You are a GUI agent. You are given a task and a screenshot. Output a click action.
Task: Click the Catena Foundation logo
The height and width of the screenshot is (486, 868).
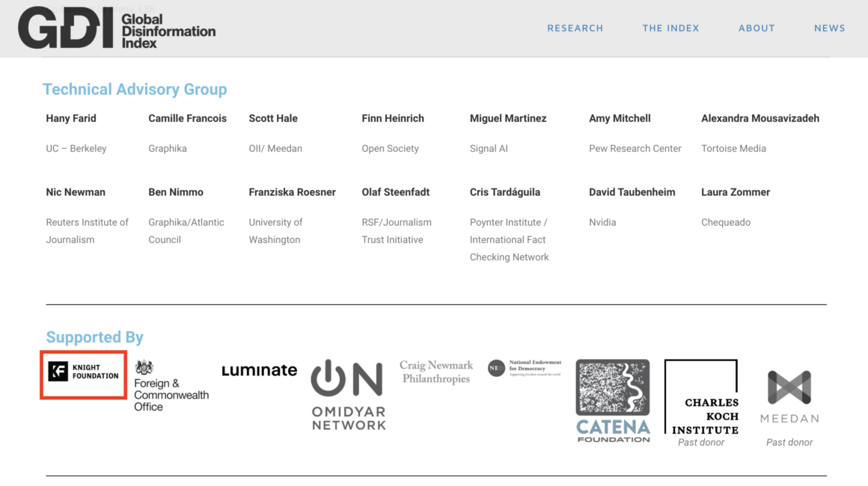click(612, 401)
